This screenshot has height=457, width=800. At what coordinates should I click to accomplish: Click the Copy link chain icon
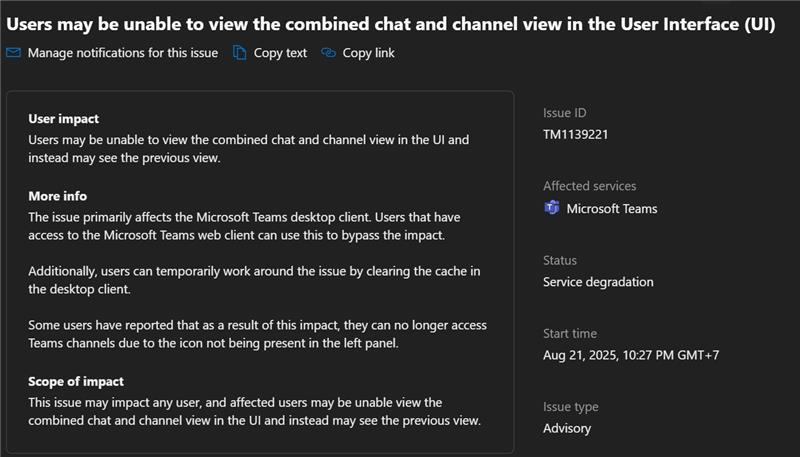(328, 53)
